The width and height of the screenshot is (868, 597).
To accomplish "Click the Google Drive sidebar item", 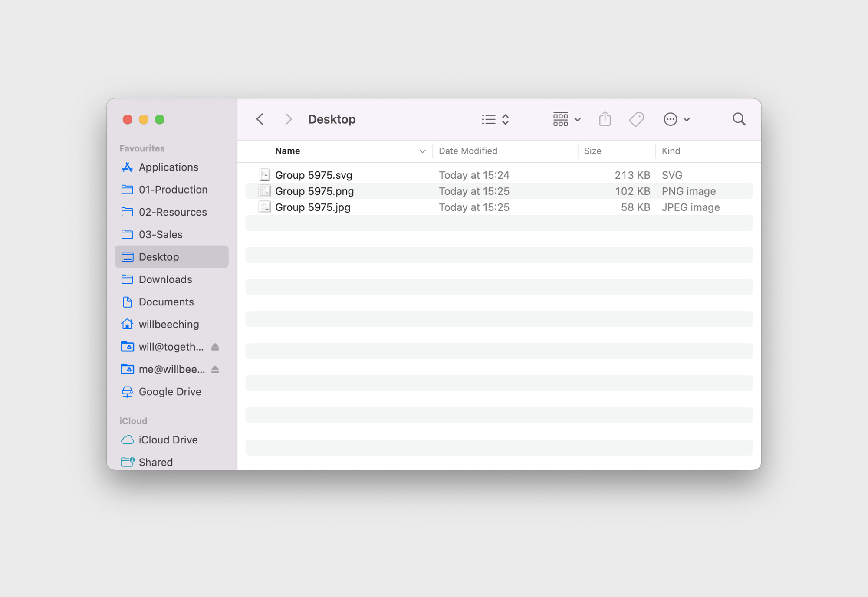I will point(170,392).
